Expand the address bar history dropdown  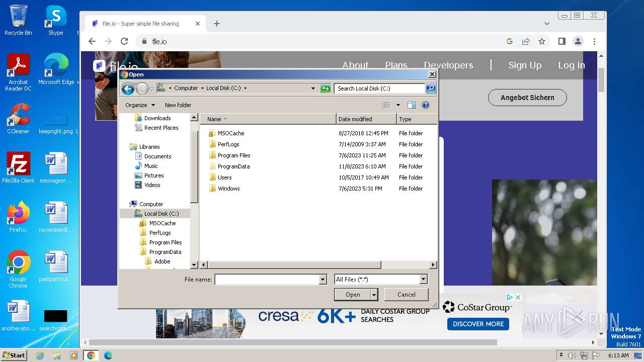(x=313, y=88)
